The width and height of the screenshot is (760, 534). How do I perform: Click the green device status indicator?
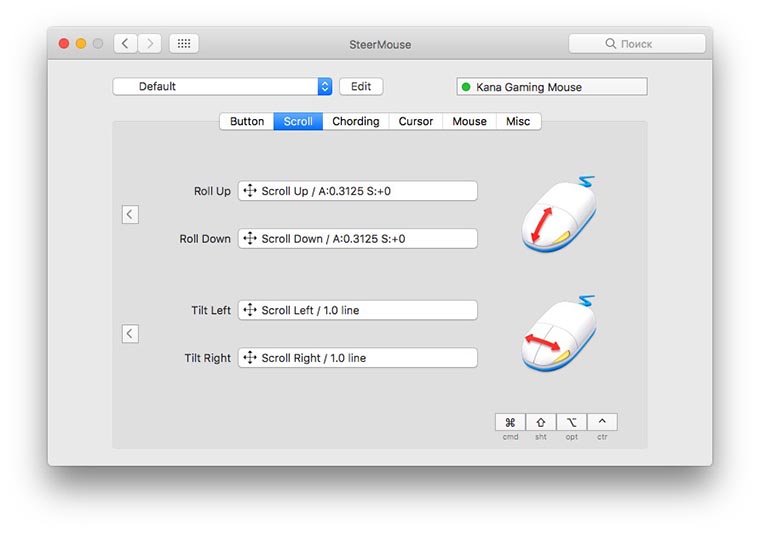click(466, 87)
